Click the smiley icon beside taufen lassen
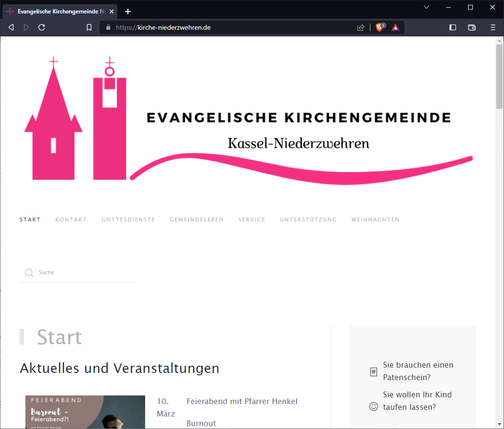This screenshot has width=504, height=429. click(x=373, y=406)
